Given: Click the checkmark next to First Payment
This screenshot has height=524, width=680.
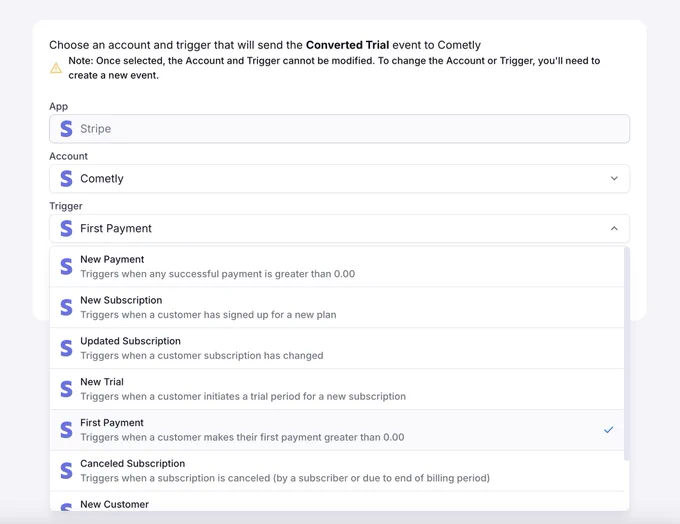Looking at the screenshot, I should pyautogui.click(x=608, y=430).
